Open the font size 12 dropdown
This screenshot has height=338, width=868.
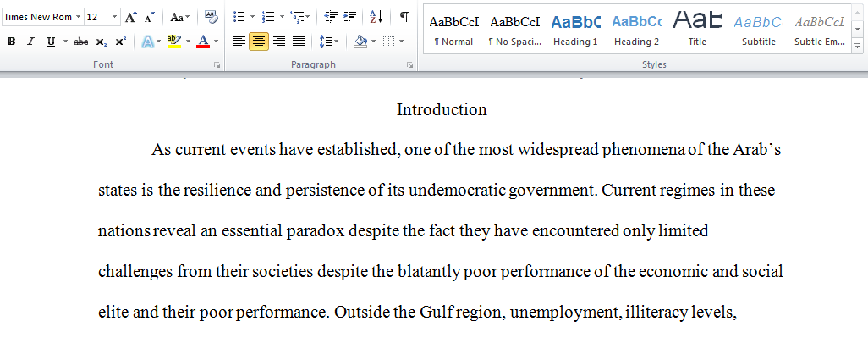coord(114,17)
